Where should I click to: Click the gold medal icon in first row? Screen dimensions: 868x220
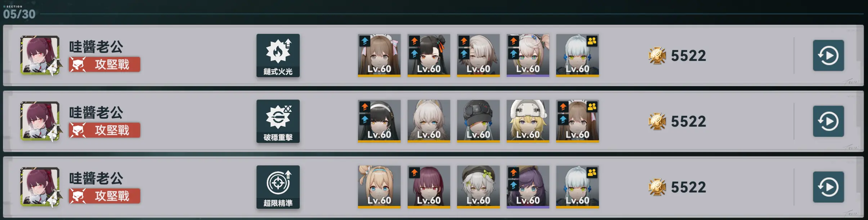tap(657, 56)
